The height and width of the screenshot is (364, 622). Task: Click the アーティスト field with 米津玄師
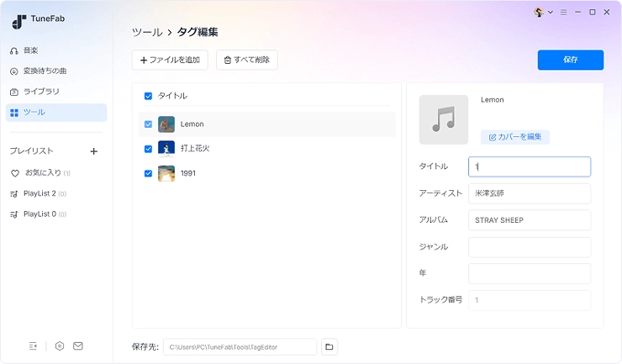click(x=530, y=193)
